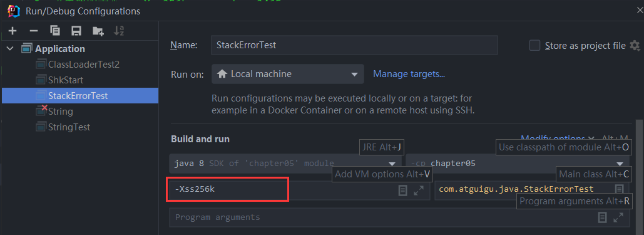The height and width of the screenshot is (235, 644).
Task: Click the browse icon in Main class field
Action: [619, 189]
